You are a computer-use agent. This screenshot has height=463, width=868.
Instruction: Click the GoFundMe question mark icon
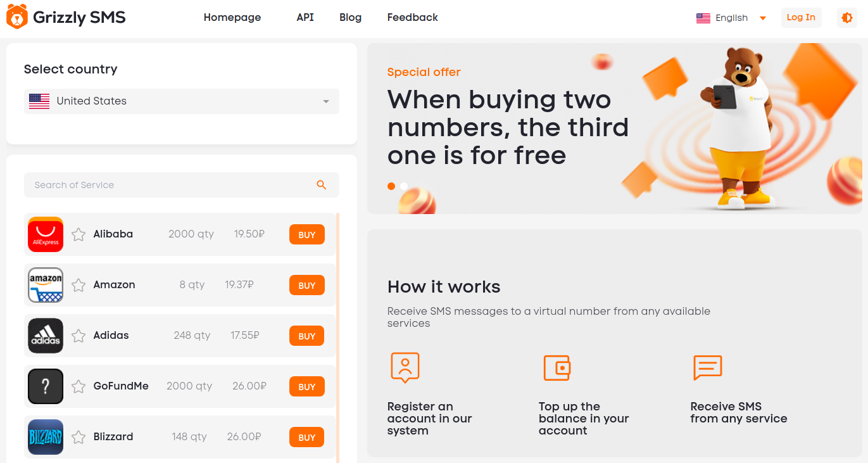point(46,386)
